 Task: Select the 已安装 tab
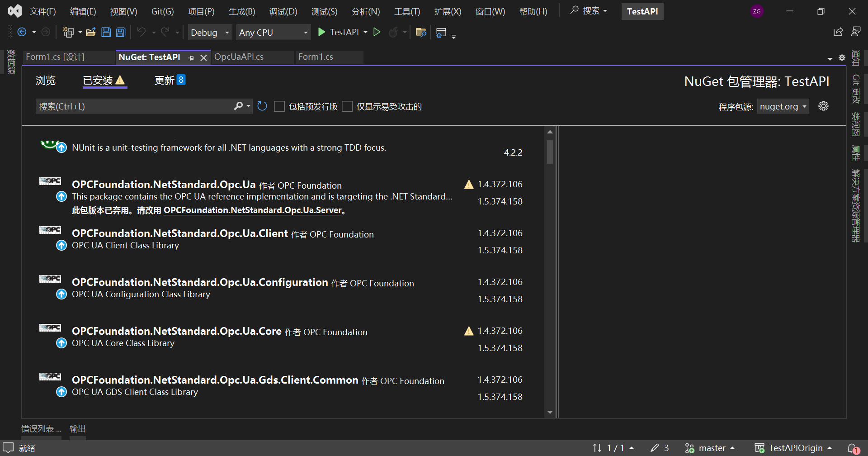(x=104, y=81)
